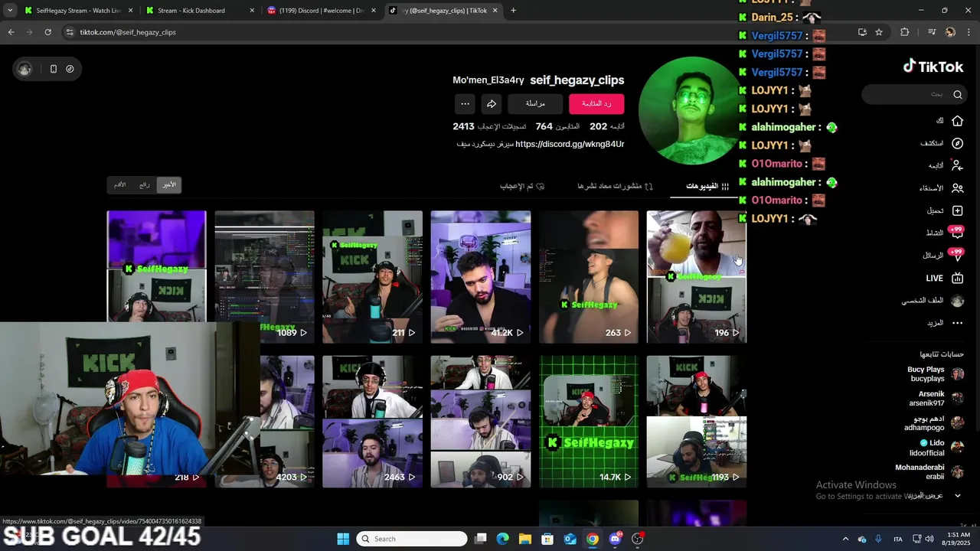Open video thumbnail with 14.7K views

(589, 422)
